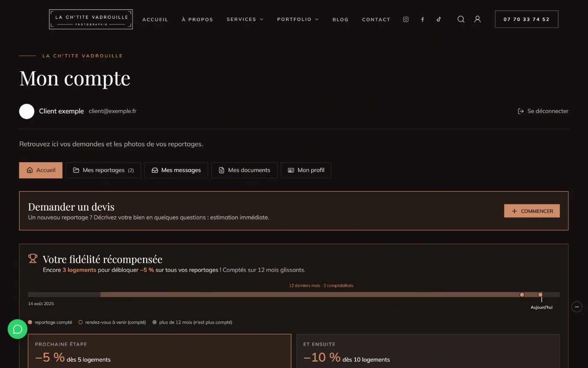Open the Instagram profile icon
This screenshot has width=588, height=368.
click(x=406, y=19)
